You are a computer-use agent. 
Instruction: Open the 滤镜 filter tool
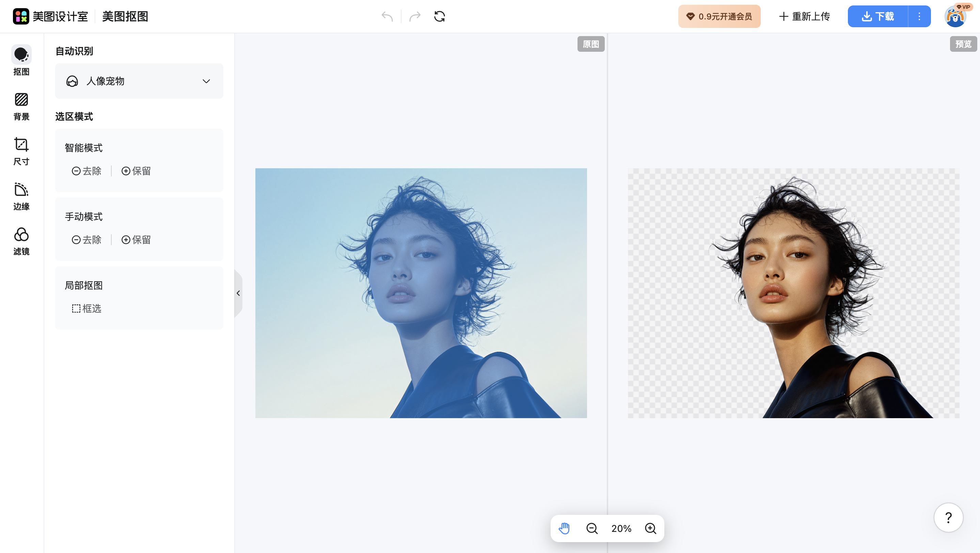pyautogui.click(x=21, y=241)
